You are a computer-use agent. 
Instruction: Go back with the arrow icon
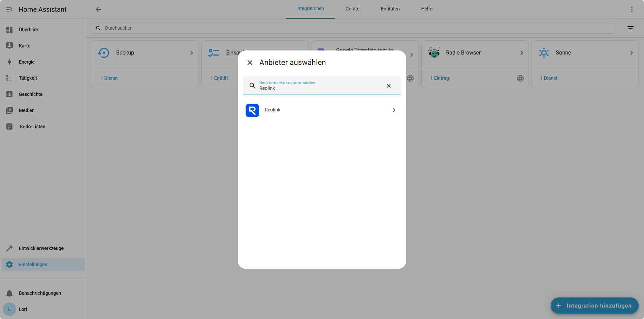(x=98, y=9)
